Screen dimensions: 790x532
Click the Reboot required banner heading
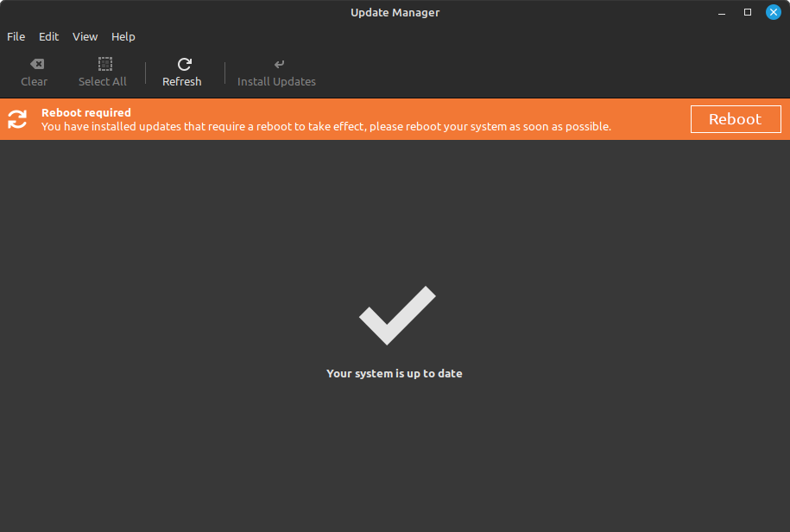[85, 112]
